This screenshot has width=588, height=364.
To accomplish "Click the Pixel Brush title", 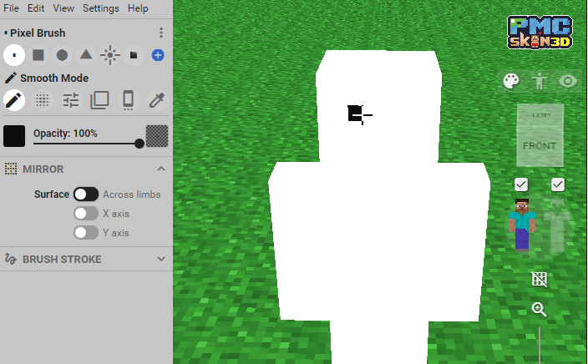I will pos(38,33).
